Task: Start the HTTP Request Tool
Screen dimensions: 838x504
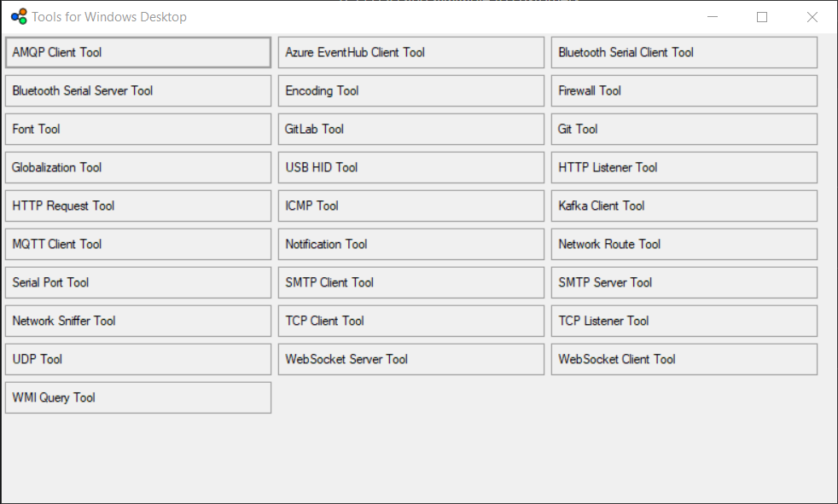Action: coord(138,206)
